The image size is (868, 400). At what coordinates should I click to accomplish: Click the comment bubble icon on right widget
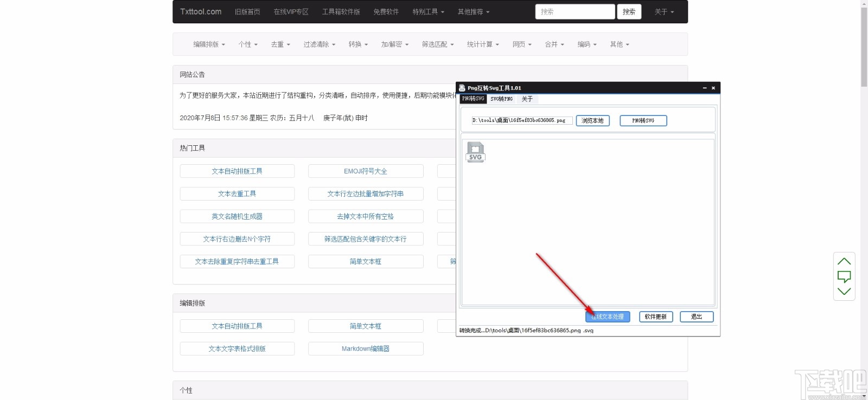[844, 276]
